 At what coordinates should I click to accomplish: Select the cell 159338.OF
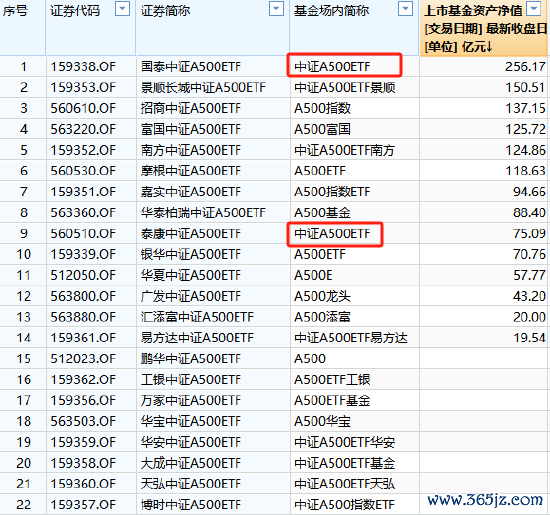(91, 66)
